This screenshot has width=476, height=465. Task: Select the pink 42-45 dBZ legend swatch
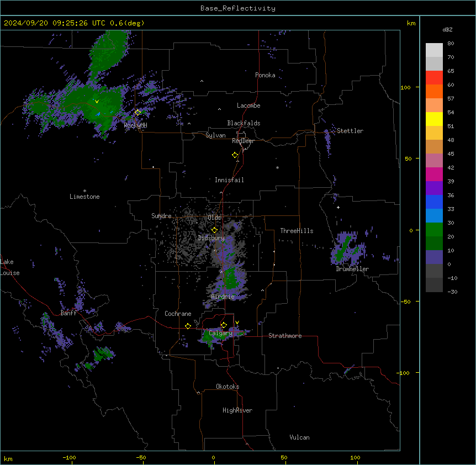[x=434, y=161]
